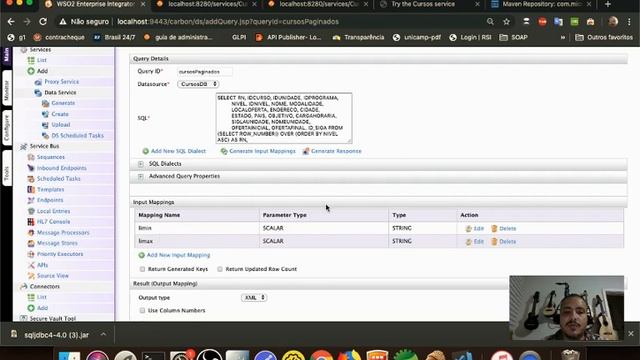Delete the limin input mapping

tap(504, 229)
